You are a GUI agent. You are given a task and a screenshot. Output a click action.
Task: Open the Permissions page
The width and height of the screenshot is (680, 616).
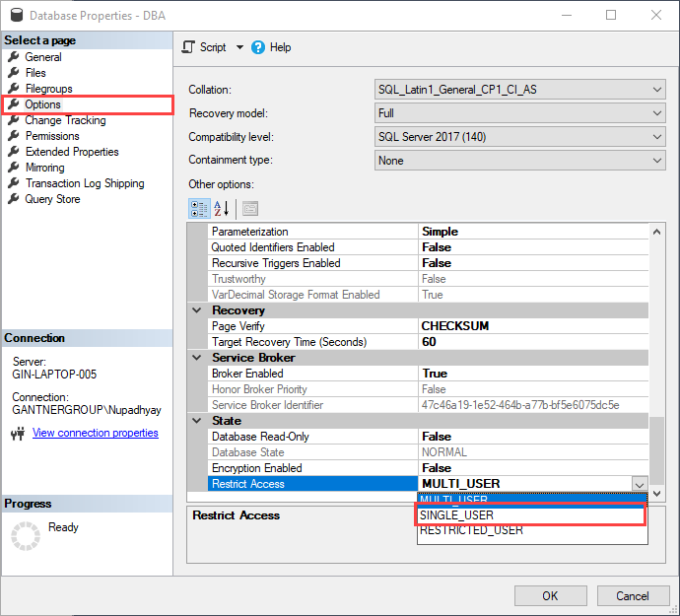[52, 136]
